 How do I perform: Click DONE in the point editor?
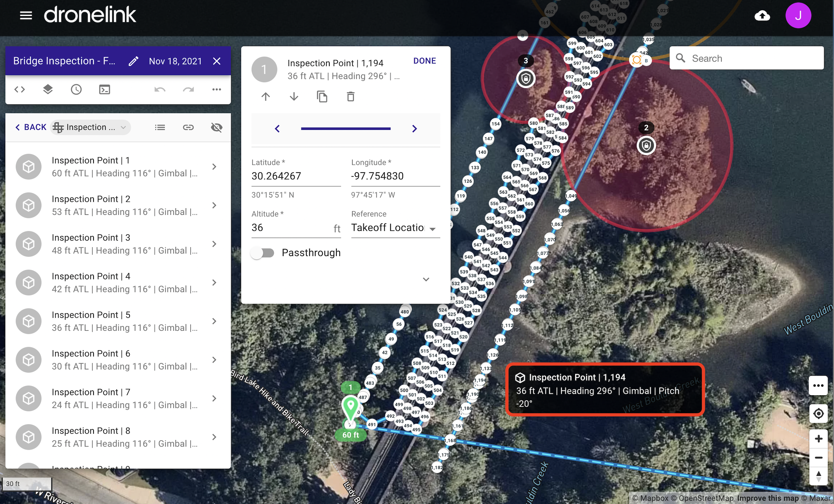(425, 61)
